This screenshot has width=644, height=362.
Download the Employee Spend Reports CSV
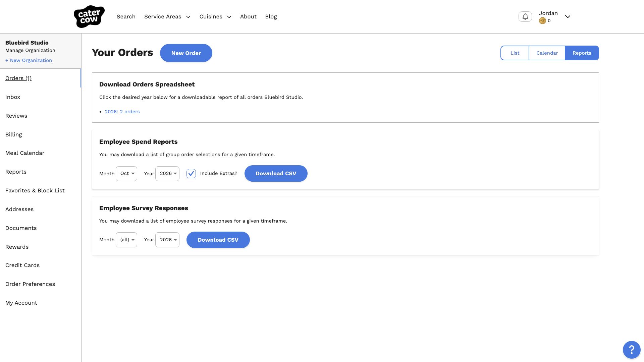pyautogui.click(x=276, y=173)
